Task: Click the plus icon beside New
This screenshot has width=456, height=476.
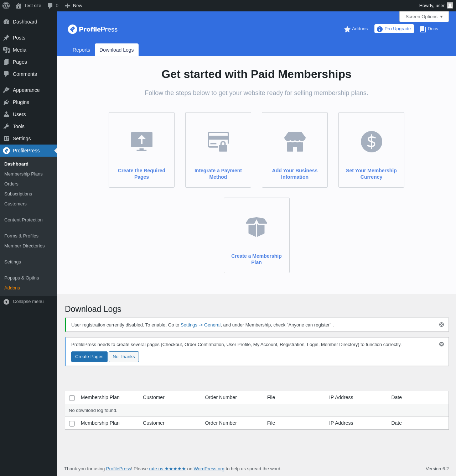Action: tap(67, 6)
